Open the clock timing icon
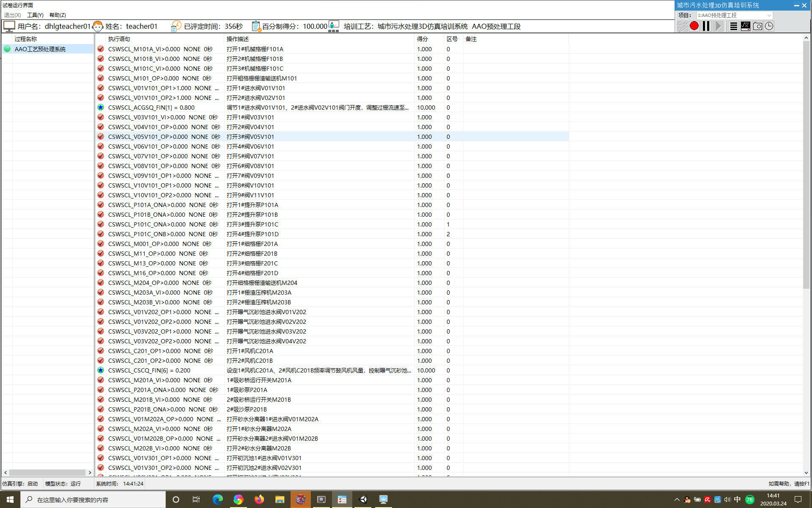Image resolution: width=812 pixels, height=508 pixels. click(x=769, y=26)
